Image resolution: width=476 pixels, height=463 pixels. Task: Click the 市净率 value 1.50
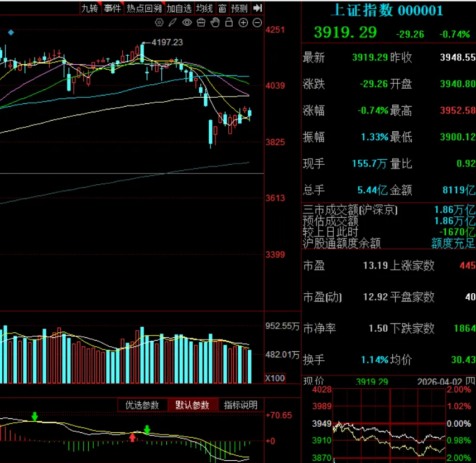pyautogui.click(x=378, y=328)
